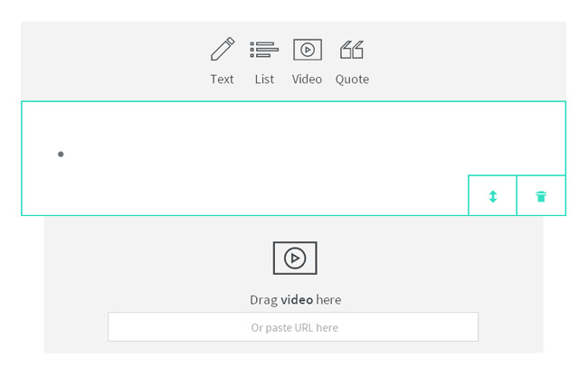Focus the "Or paste URL here" field
588x376 pixels.
point(293,327)
